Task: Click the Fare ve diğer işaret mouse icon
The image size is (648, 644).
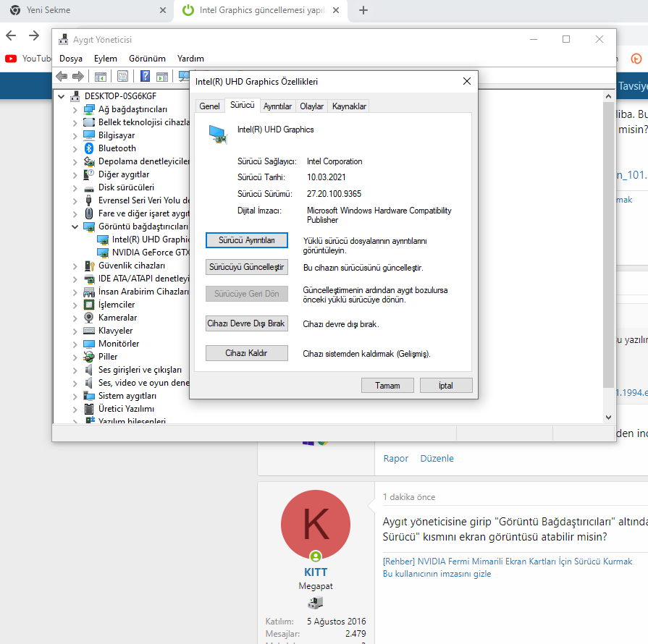Action: click(x=89, y=213)
